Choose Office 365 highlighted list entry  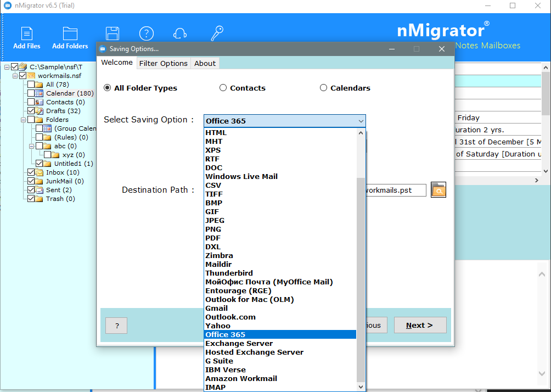coord(280,335)
